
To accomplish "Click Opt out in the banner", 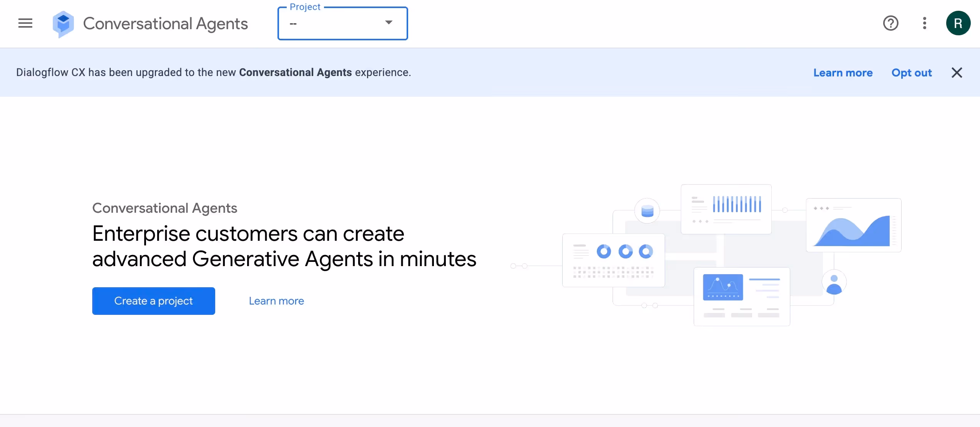I will coord(912,73).
